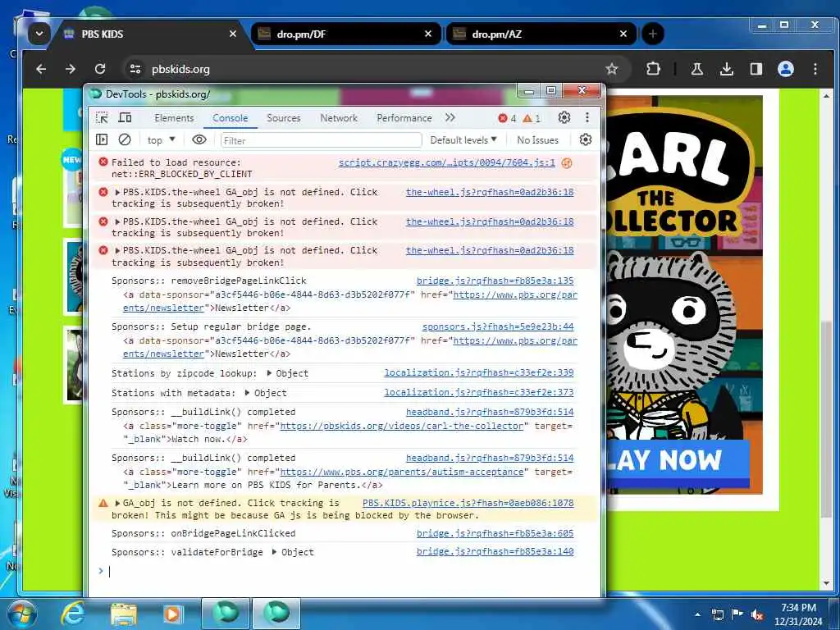Screen dimensions: 840x630
Task: Open a new Chrome tab
Action: click(x=652, y=34)
